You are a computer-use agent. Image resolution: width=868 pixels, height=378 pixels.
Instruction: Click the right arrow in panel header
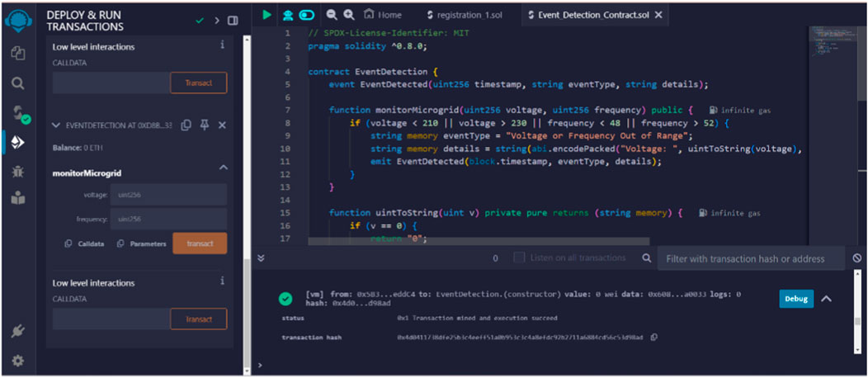click(217, 21)
